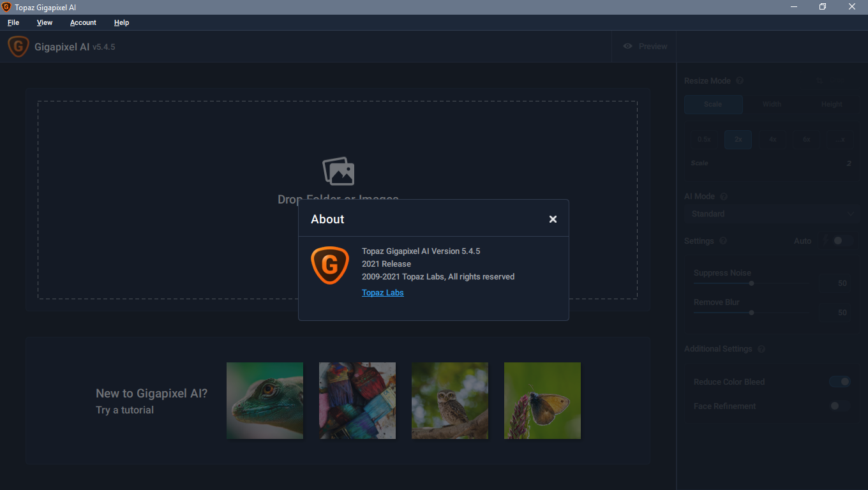Viewport: 868px width, 490px height.
Task: Select the Crop tool icon
Action: tap(820, 81)
